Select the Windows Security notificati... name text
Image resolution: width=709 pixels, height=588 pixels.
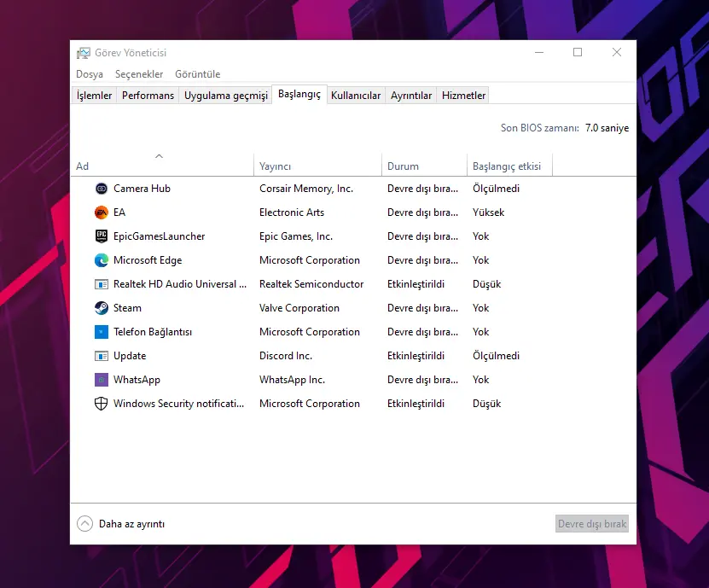pos(178,404)
